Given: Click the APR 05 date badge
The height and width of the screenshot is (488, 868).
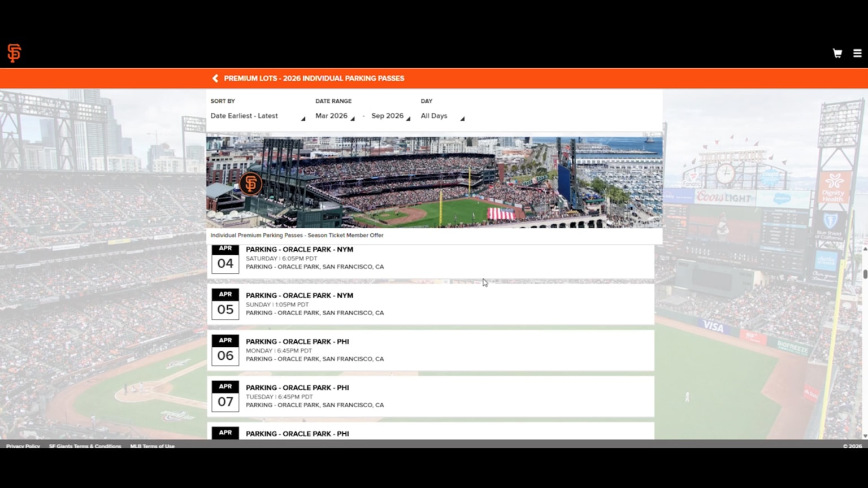Looking at the screenshot, I should pyautogui.click(x=225, y=304).
